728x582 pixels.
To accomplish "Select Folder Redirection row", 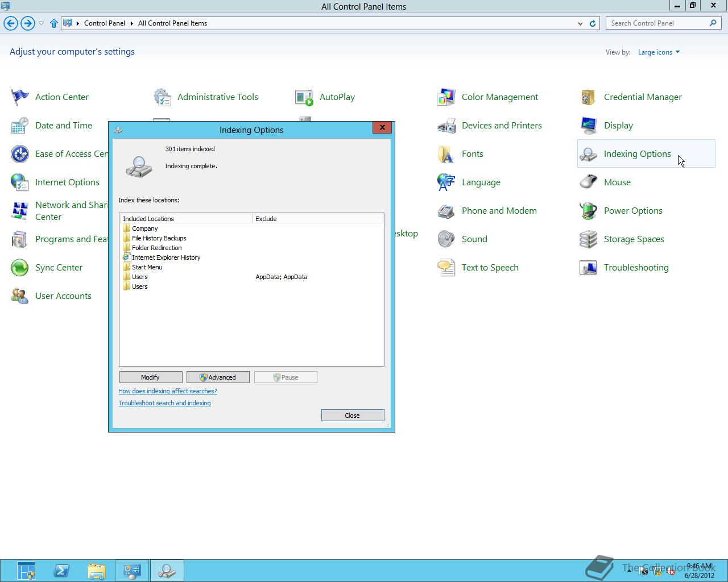I will [x=251, y=248].
